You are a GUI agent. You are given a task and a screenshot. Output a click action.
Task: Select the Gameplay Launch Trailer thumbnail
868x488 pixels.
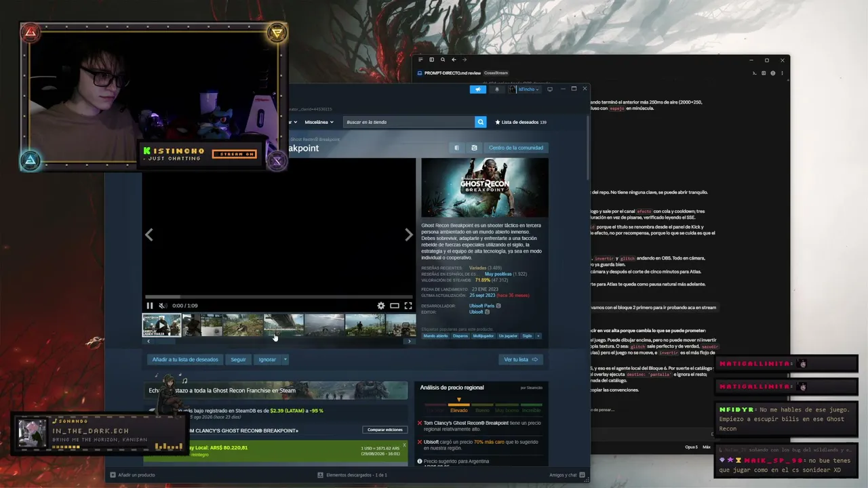[161, 325]
